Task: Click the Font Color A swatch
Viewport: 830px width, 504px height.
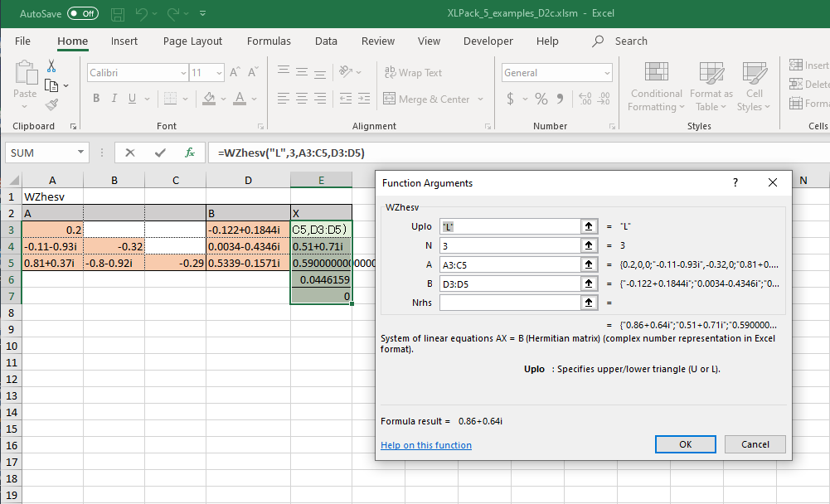Action: [240, 99]
